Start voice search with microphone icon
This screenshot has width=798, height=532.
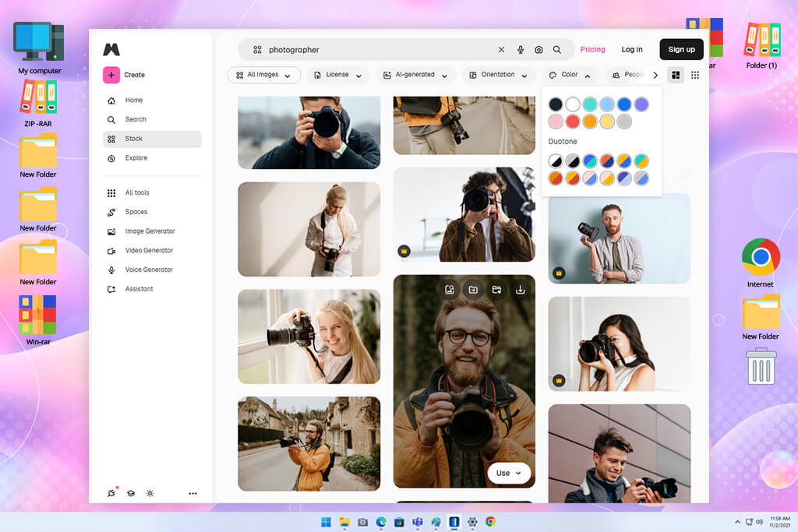[520, 49]
